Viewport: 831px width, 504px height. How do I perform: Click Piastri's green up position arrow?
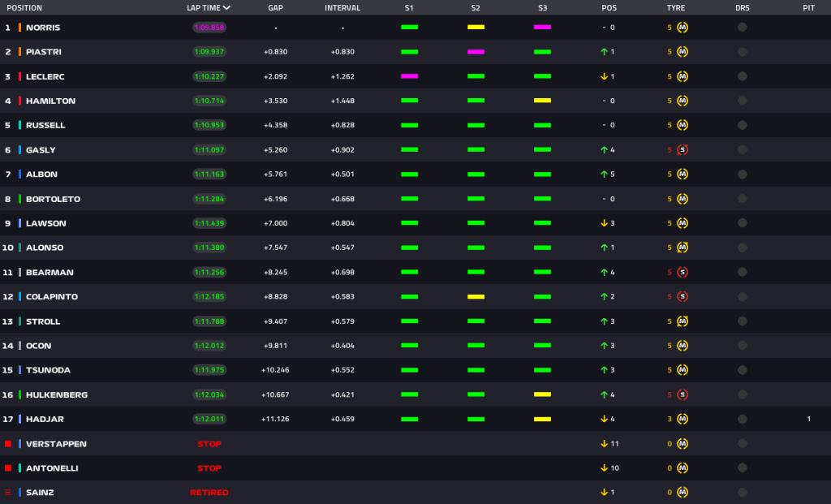(x=604, y=52)
